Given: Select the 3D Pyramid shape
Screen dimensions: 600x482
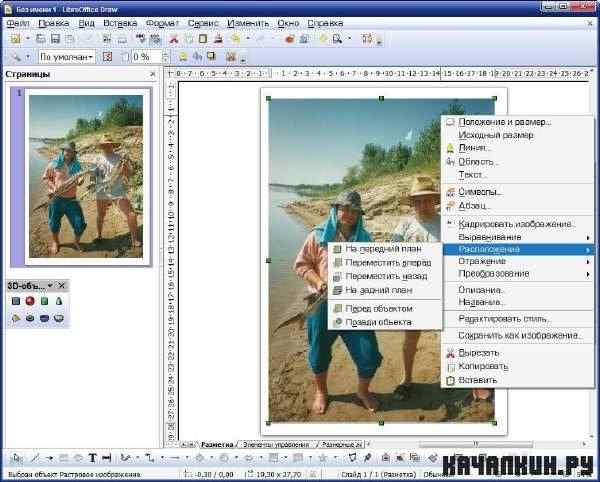Looking at the screenshot, I should pyautogui.click(x=16, y=318).
